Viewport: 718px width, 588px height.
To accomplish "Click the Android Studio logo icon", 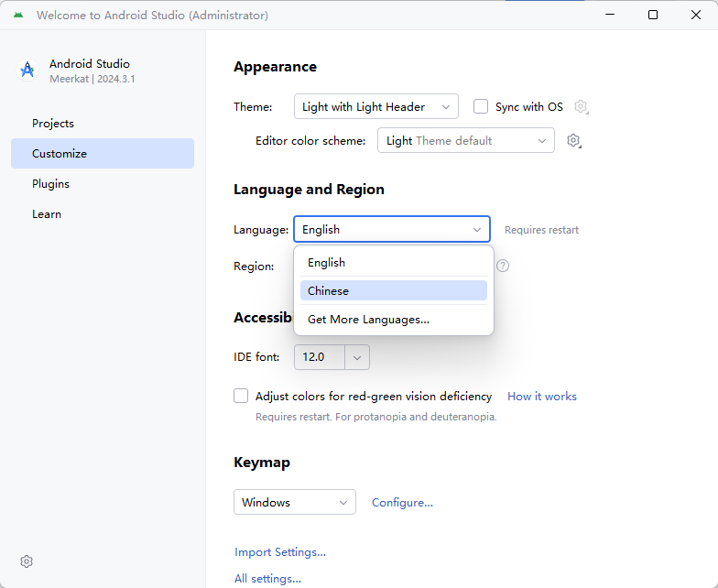I will pos(27,70).
